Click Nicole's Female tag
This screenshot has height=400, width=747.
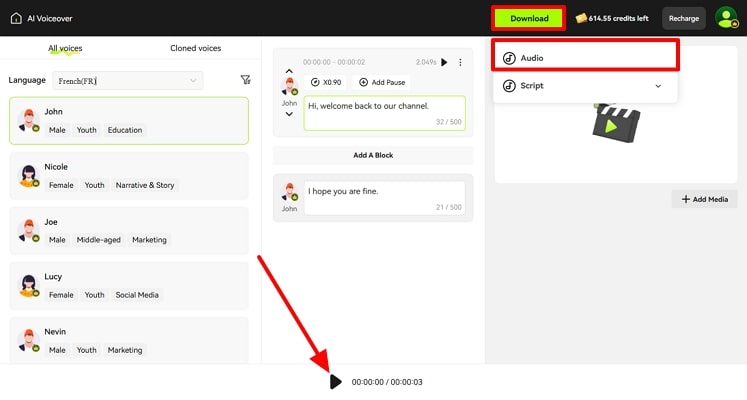tap(61, 185)
